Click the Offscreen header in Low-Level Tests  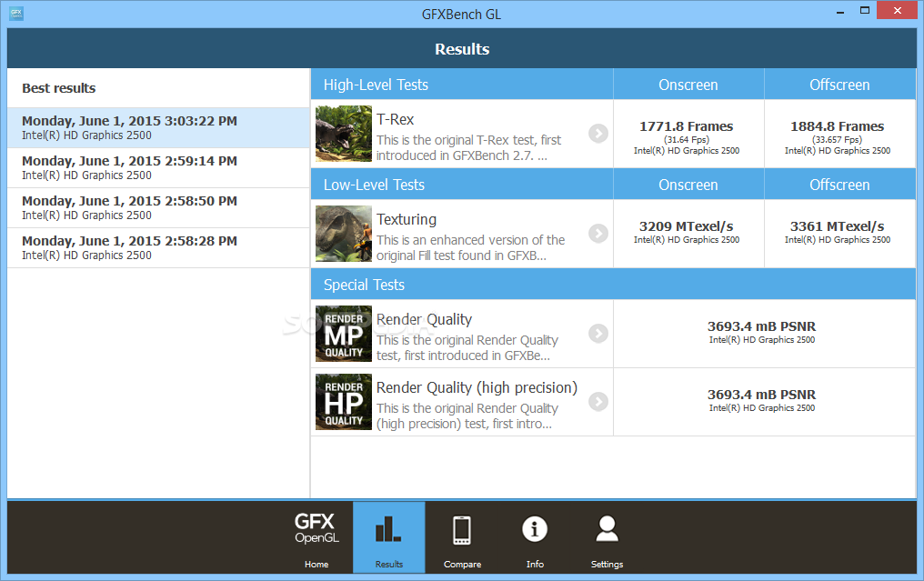click(839, 185)
